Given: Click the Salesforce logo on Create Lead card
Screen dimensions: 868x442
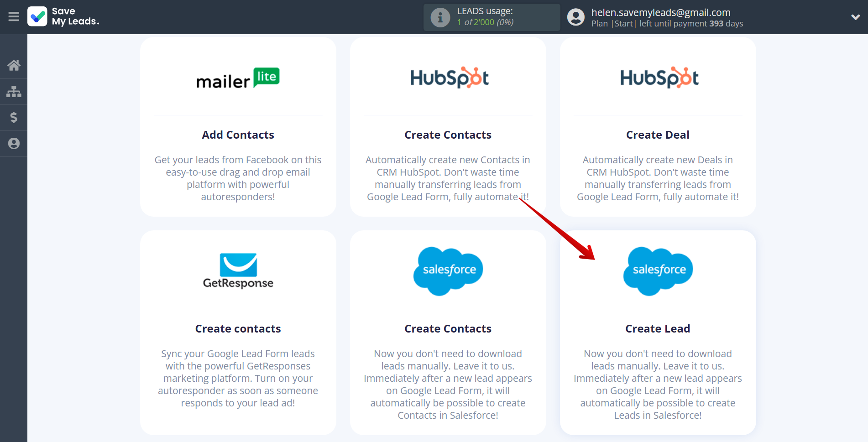Looking at the screenshot, I should (658, 271).
